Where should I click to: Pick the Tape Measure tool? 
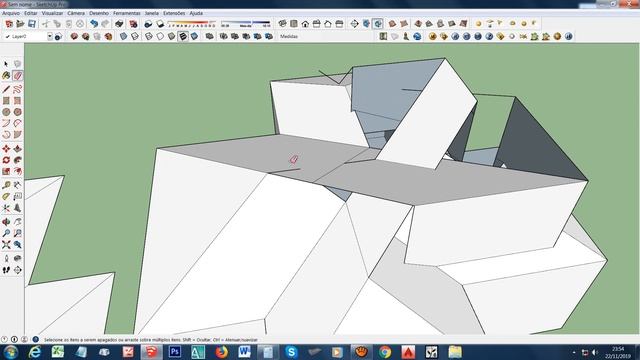click(6, 185)
